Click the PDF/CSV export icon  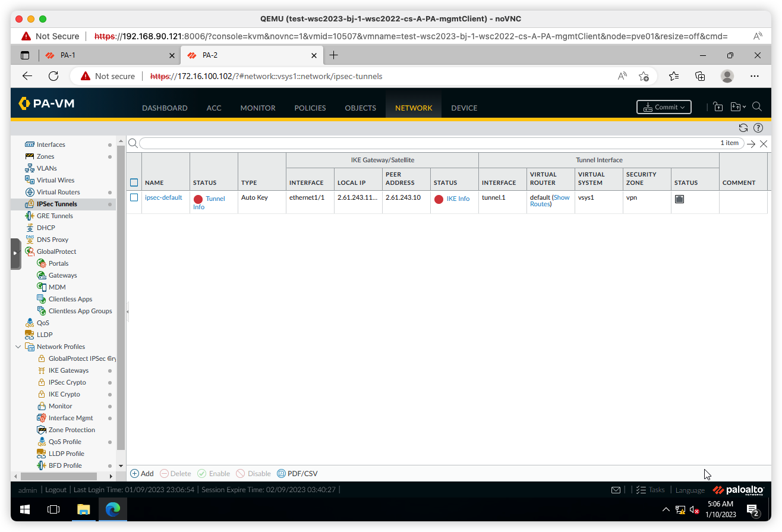tap(282, 474)
